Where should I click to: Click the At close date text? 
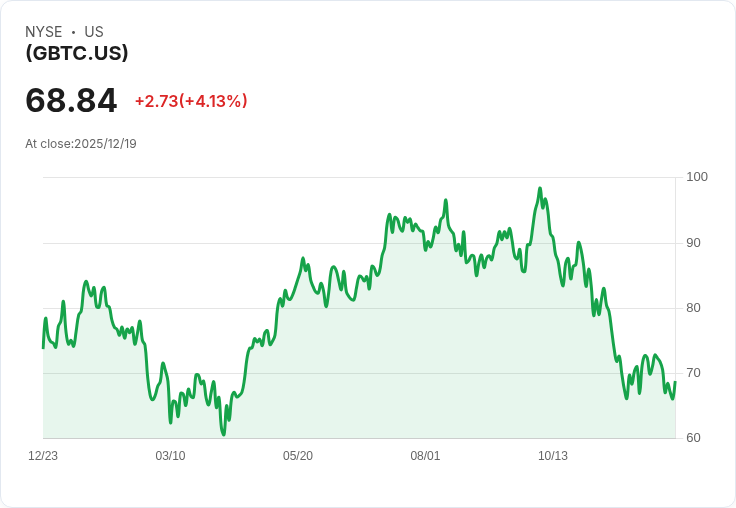point(81,144)
